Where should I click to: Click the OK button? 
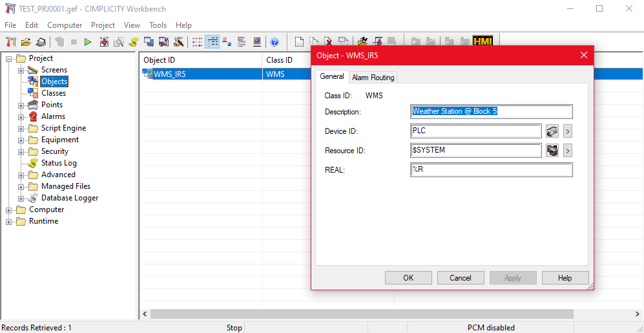pos(408,278)
